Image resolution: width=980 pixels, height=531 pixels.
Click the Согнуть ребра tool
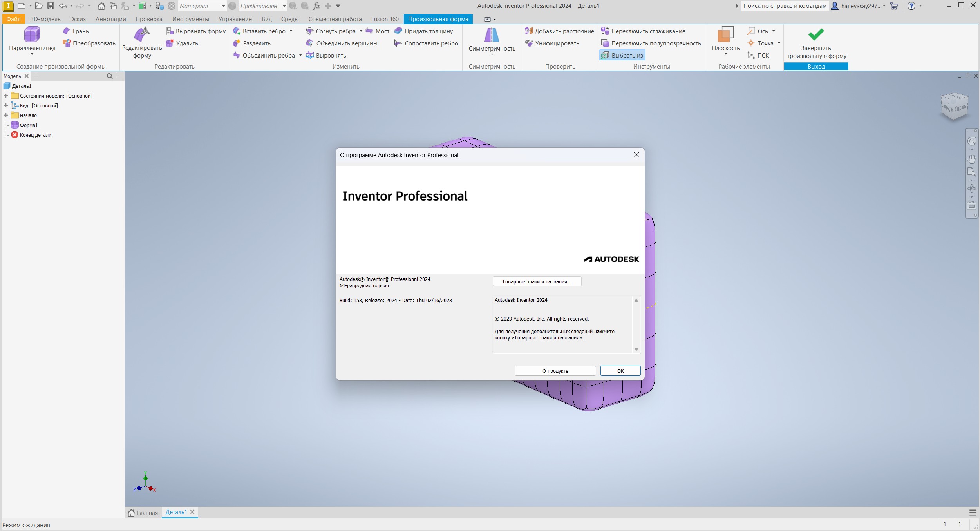click(331, 31)
